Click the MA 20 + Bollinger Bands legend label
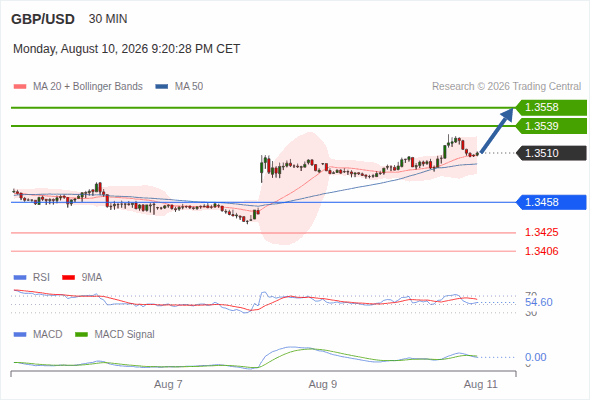The image size is (590, 400). click(x=88, y=87)
